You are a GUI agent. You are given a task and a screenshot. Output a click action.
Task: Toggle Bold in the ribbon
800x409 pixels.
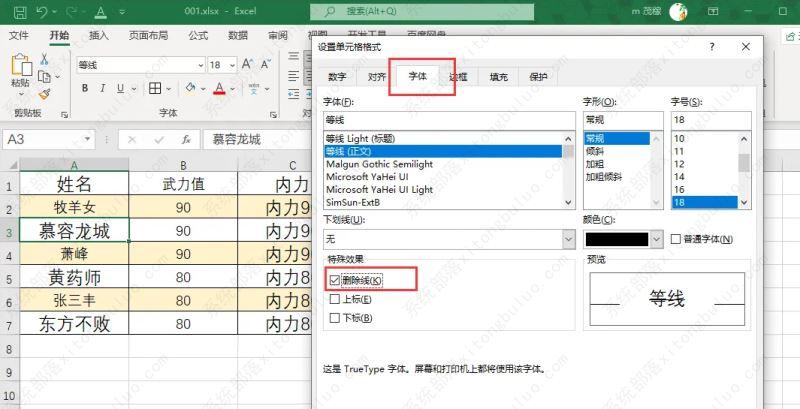tap(84, 89)
